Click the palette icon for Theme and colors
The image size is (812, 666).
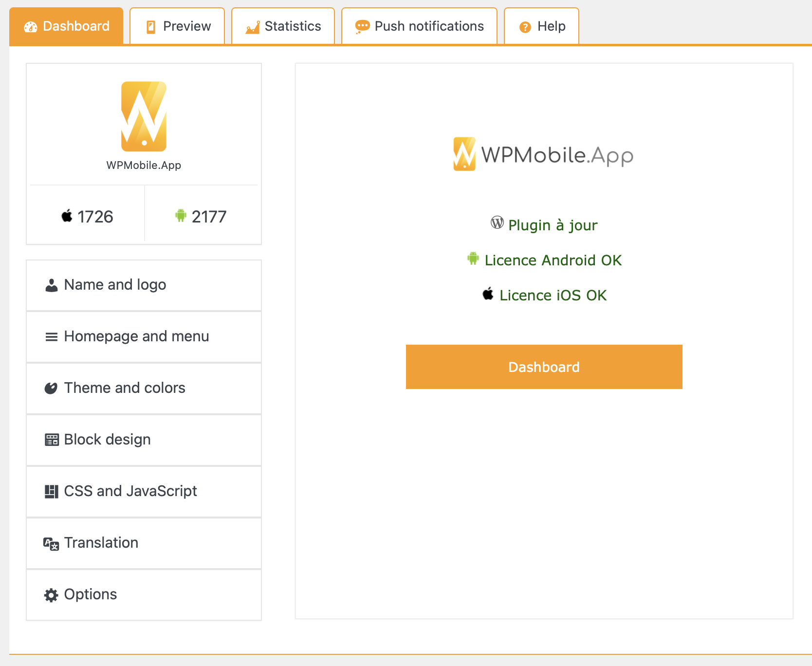[51, 388]
